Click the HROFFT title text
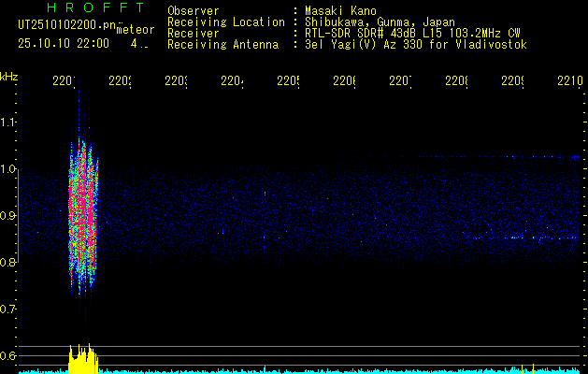 click(x=95, y=7)
